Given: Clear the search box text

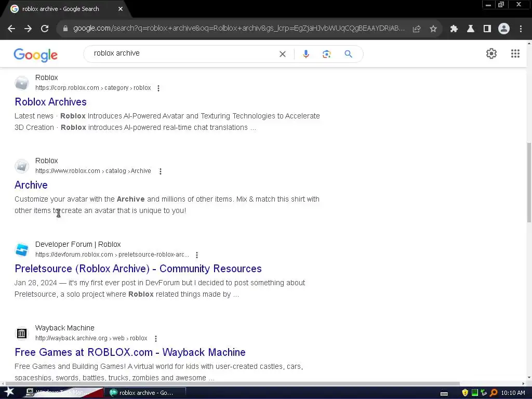Looking at the screenshot, I should tap(282, 54).
